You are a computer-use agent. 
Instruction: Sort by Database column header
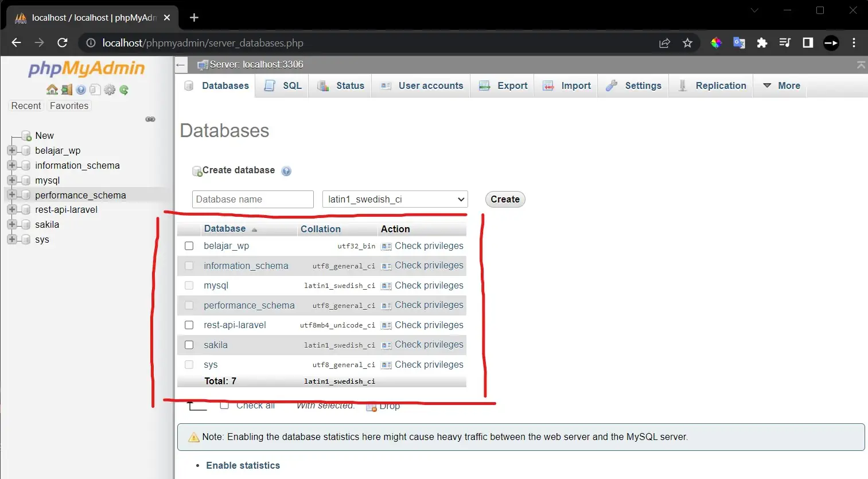(225, 229)
